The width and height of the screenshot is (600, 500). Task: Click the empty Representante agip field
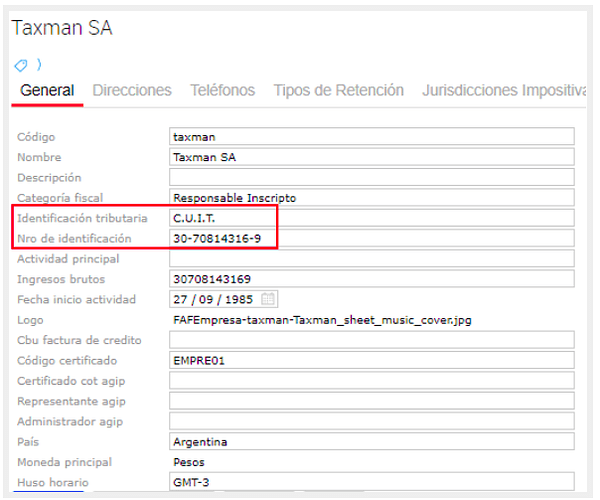(x=372, y=401)
